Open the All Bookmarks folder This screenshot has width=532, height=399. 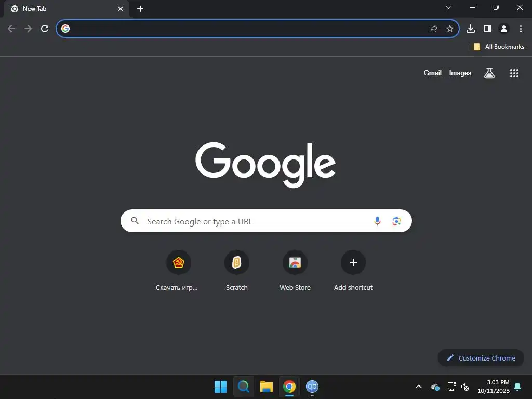pyautogui.click(x=499, y=47)
